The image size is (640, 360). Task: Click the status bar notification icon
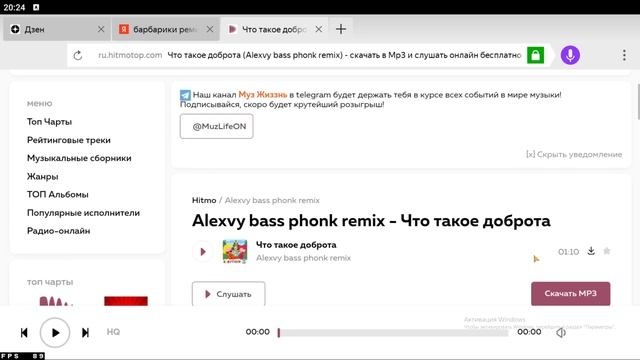click(x=36, y=7)
